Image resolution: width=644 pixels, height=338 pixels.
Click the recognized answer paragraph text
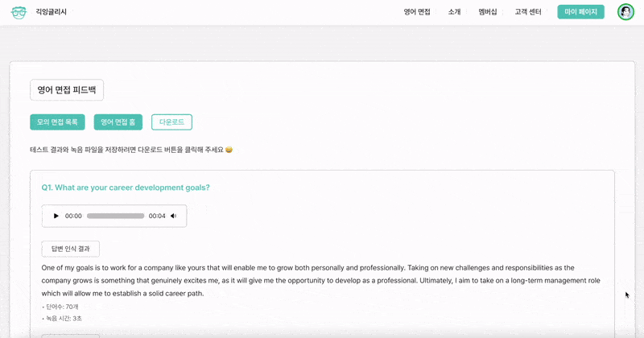(x=322, y=280)
